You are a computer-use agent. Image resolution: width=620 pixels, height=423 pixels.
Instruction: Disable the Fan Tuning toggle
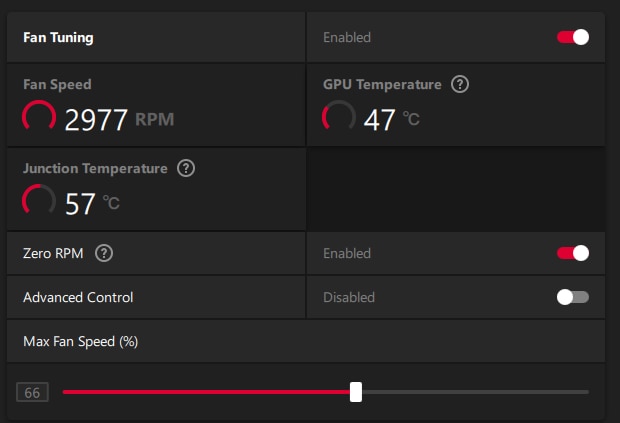click(x=573, y=37)
